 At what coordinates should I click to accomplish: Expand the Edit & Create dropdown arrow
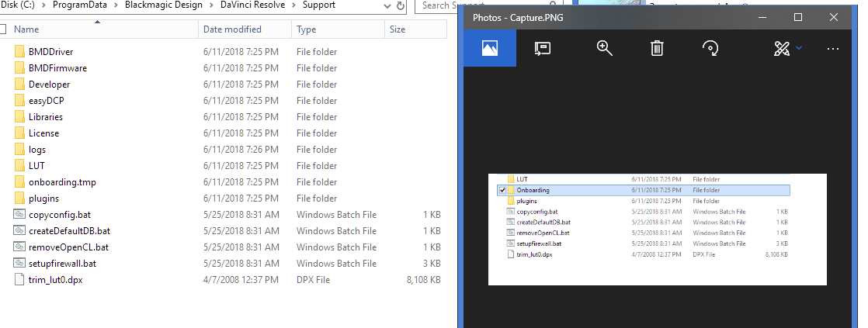point(799,48)
